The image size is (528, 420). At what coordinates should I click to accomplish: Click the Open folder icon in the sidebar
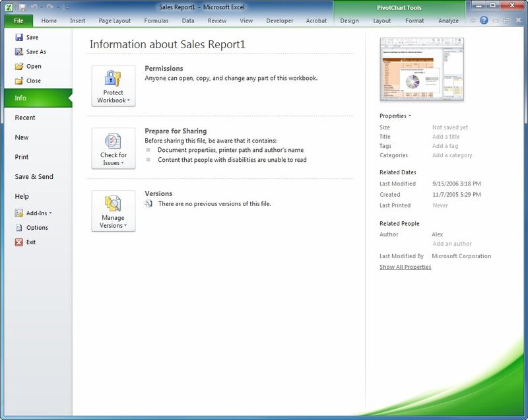coord(18,67)
